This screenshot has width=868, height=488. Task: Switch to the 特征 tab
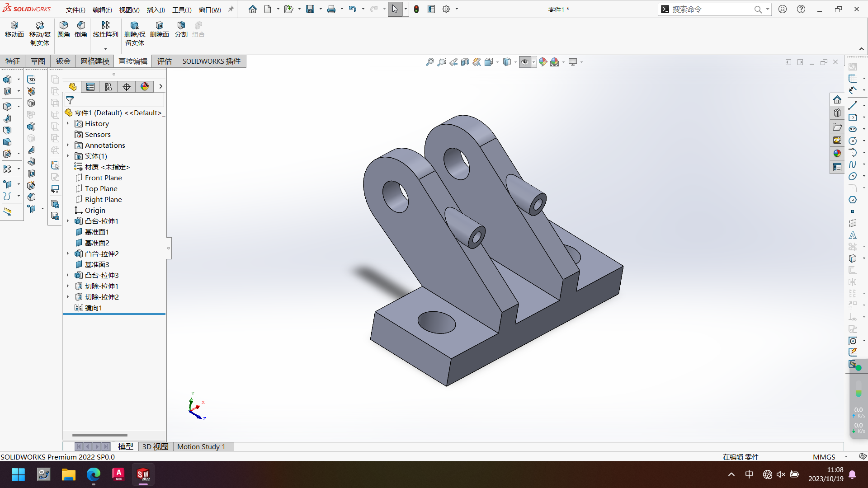(13, 61)
